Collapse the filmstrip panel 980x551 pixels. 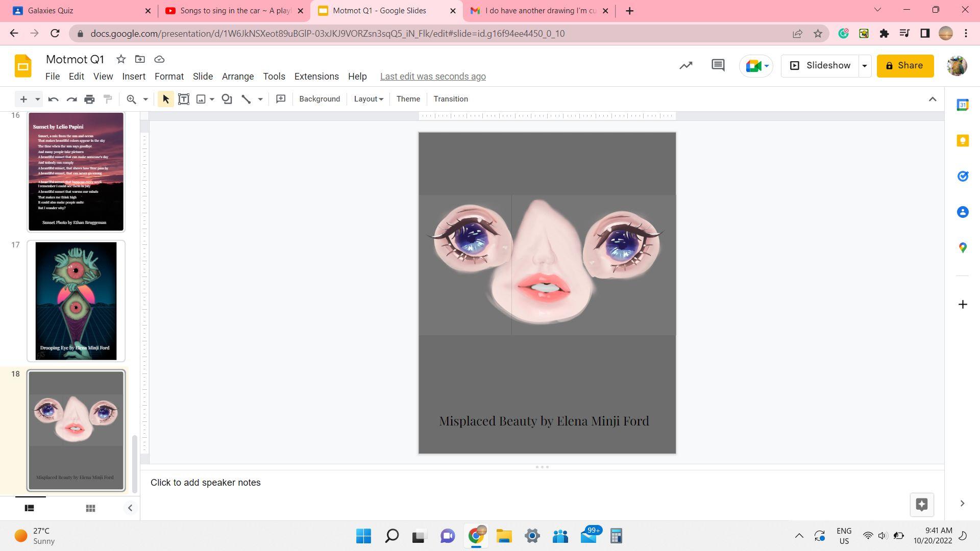pos(130,508)
